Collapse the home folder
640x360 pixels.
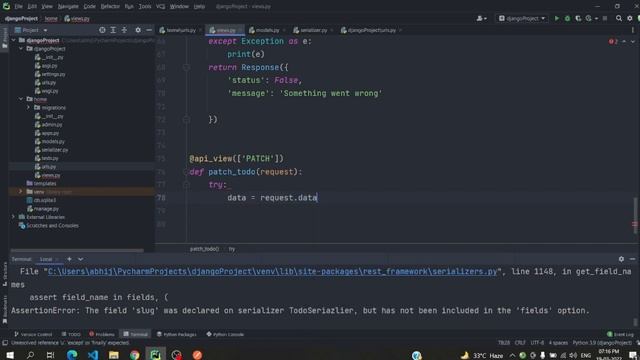point(21,99)
